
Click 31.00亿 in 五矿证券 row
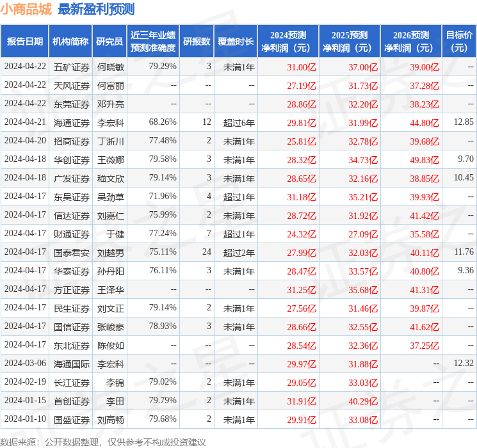point(302,67)
